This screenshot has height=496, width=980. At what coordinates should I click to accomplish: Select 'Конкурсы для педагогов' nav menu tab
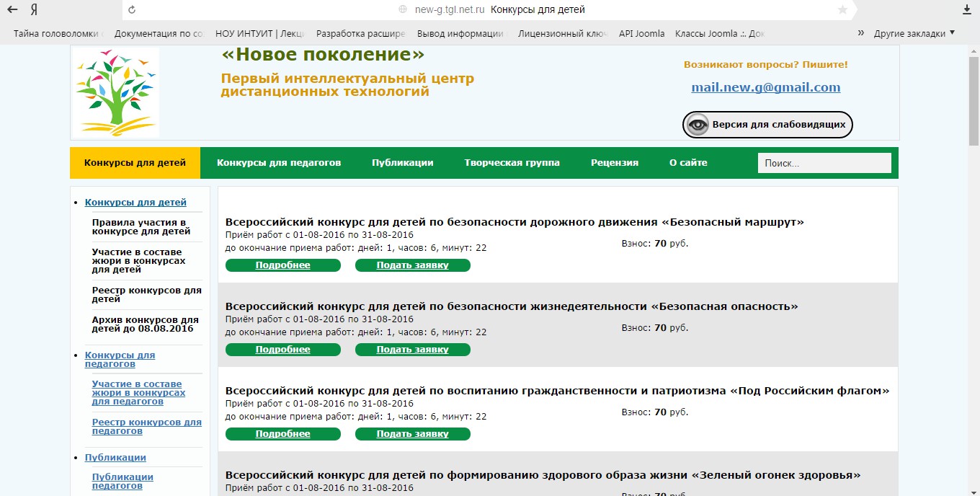click(x=279, y=163)
